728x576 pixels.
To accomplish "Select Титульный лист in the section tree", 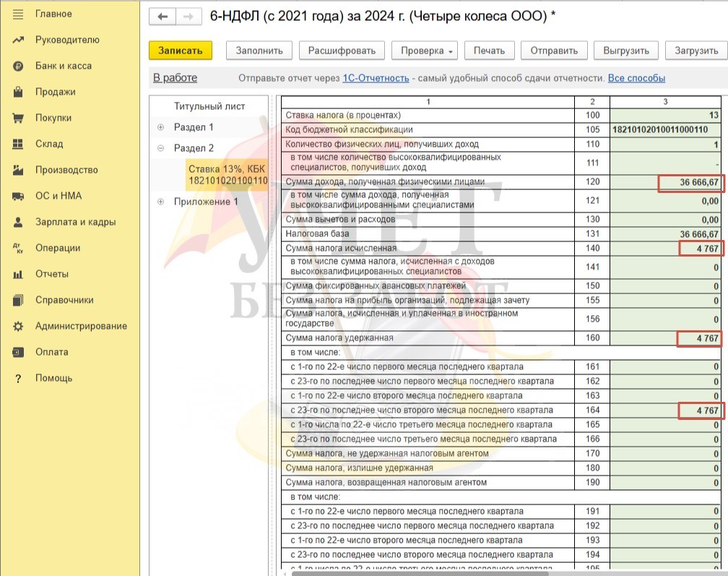I will click(x=209, y=106).
